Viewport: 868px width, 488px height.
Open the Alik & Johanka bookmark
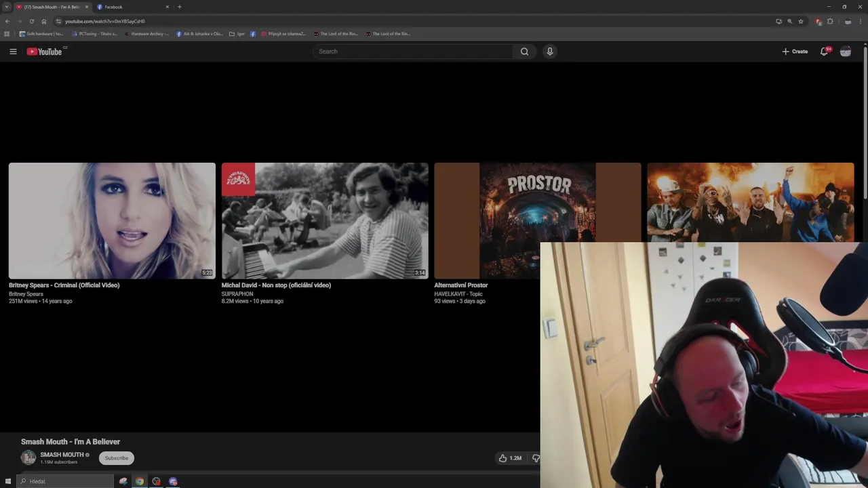199,34
